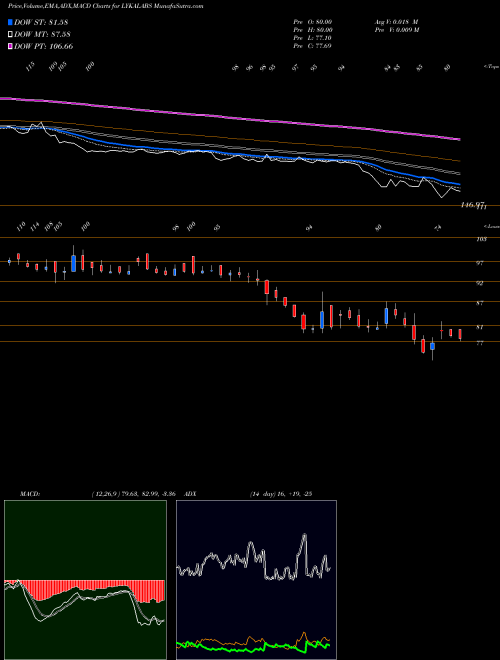Click the MACD indicator chart thumbnail
The height and width of the screenshot is (660, 500).
point(85,580)
